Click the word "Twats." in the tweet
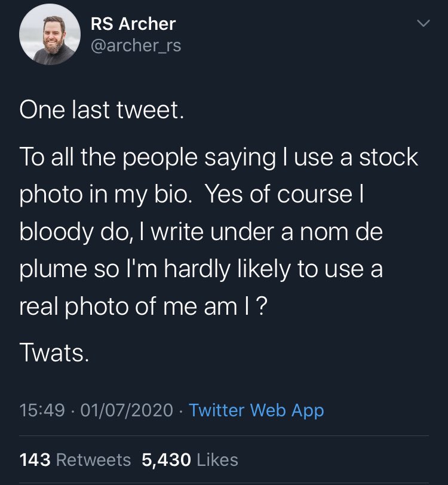 (x=54, y=354)
